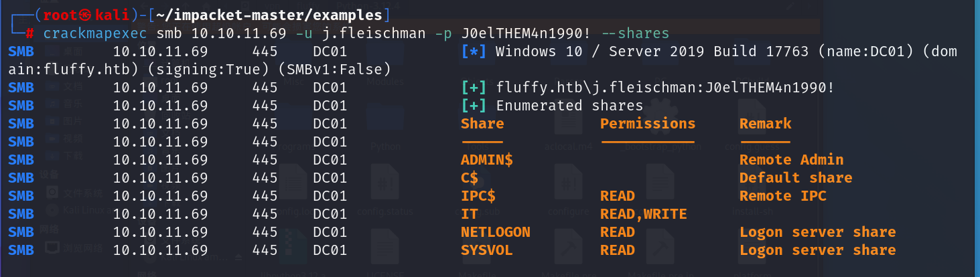Click the SYSVOL share name
The width and height of the screenshot is (980, 277).
click(x=487, y=250)
